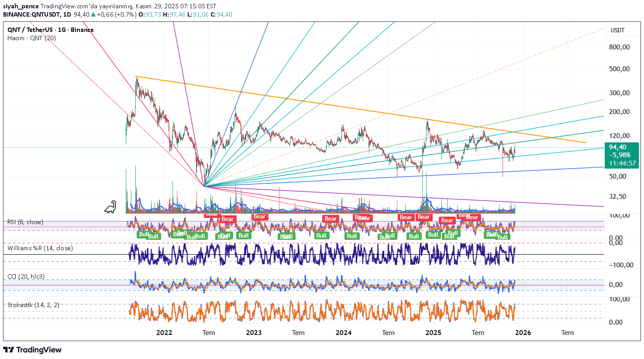Click the dinosaur icon on the chart

click(x=110, y=207)
